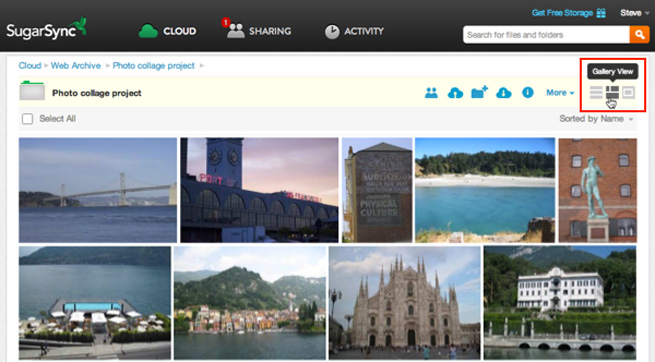The width and height of the screenshot is (655, 362).
Task: Select the Gallery View icon
Action: [x=612, y=92]
